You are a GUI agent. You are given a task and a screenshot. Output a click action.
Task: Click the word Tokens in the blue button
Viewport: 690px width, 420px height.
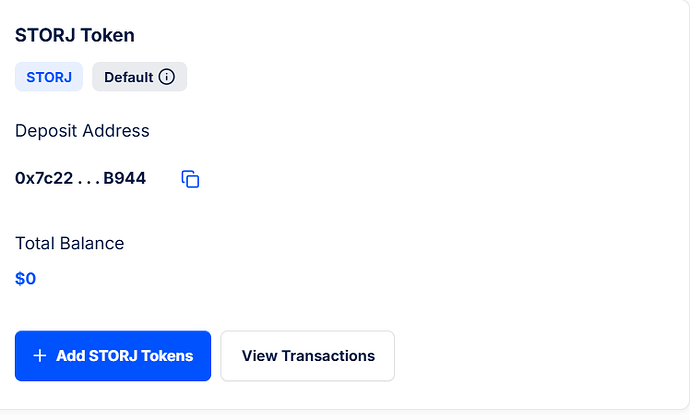[x=167, y=356]
